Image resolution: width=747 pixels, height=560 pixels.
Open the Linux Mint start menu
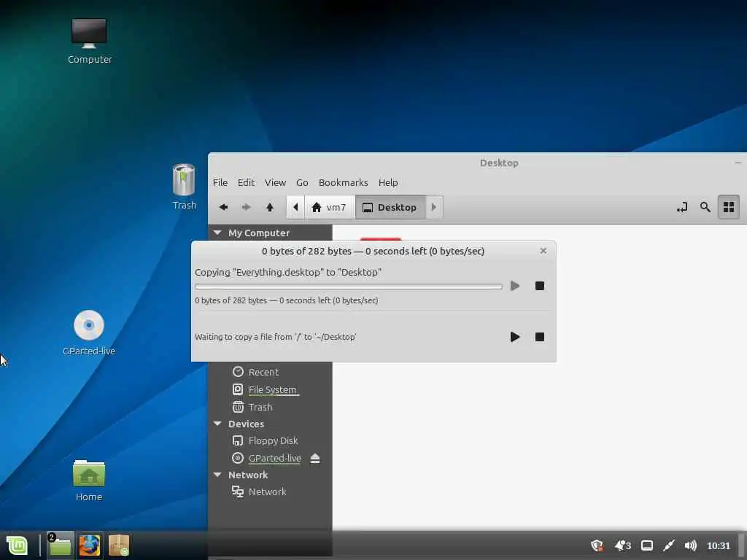tap(17, 545)
